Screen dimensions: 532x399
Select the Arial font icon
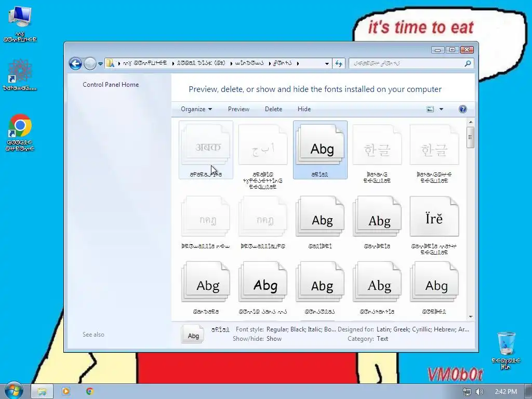coord(320,150)
